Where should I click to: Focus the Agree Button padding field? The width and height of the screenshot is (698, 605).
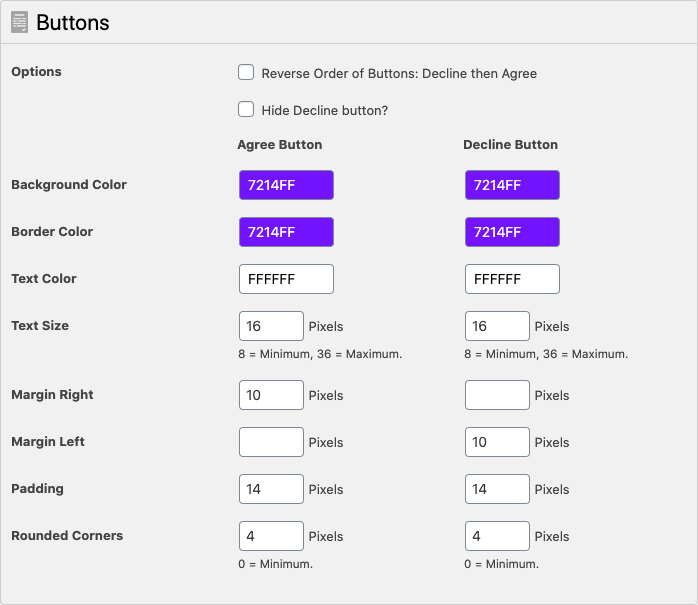click(x=271, y=489)
